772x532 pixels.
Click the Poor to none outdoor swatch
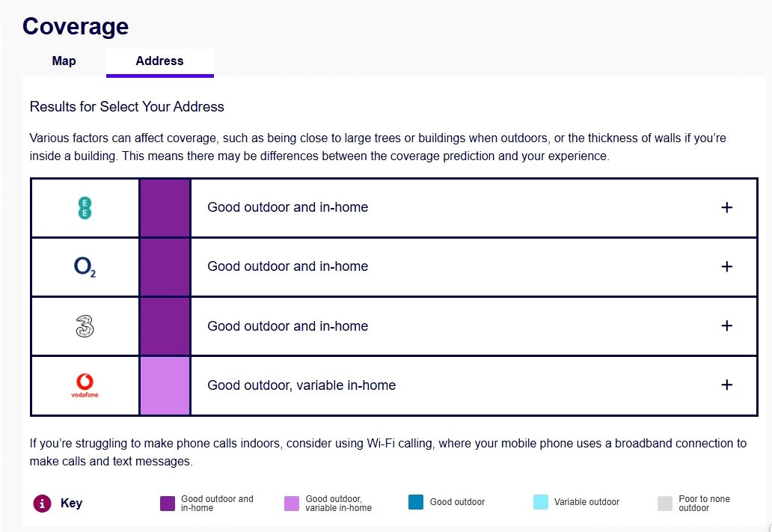coord(665,503)
